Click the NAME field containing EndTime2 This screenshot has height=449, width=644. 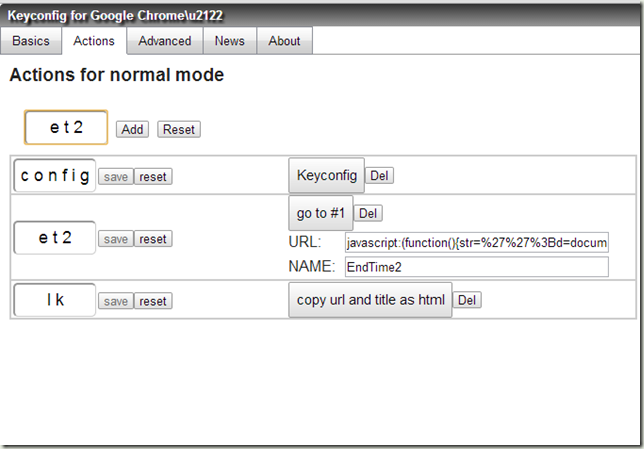point(477,267)
